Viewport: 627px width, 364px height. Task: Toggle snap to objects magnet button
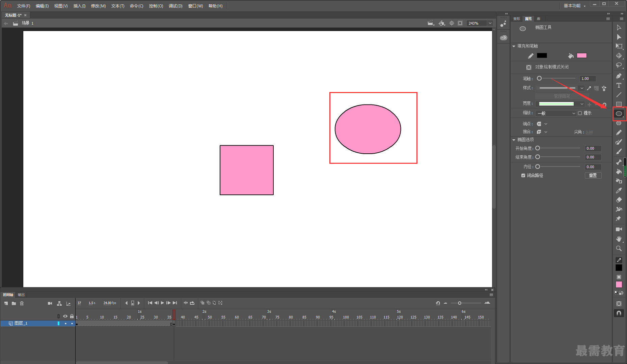click(x=619, y=313)
